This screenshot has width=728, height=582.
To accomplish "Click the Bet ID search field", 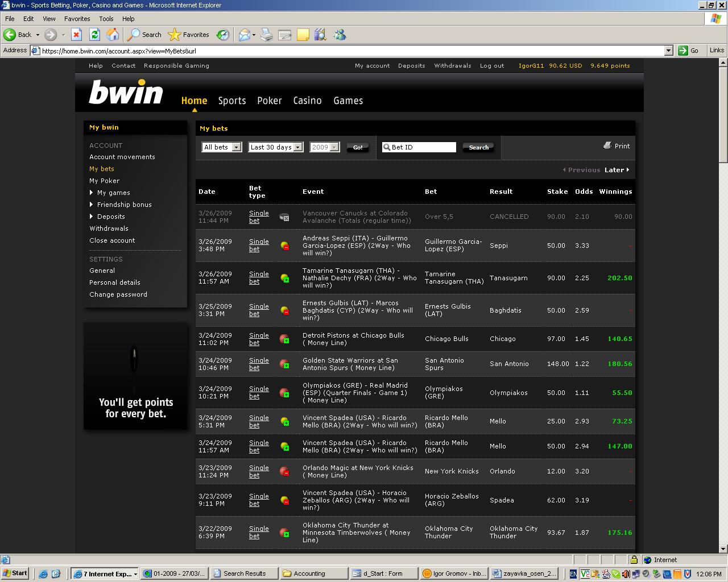I will coord(419,147).
